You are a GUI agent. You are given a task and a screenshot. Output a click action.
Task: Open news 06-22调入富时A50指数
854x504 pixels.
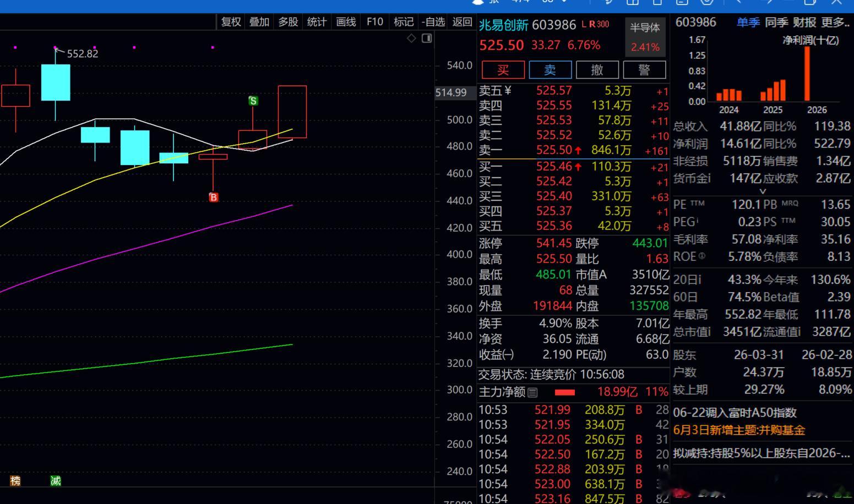(735, 413)
